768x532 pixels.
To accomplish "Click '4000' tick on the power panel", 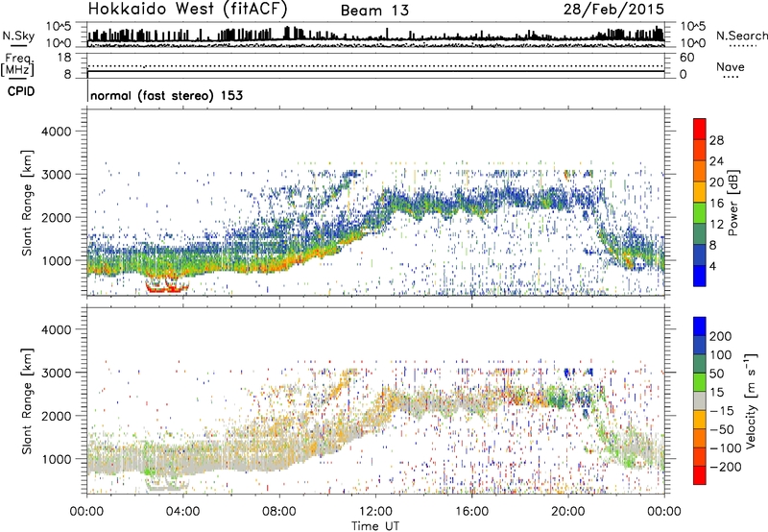I will pyautogui.click(x=56, y=132).
